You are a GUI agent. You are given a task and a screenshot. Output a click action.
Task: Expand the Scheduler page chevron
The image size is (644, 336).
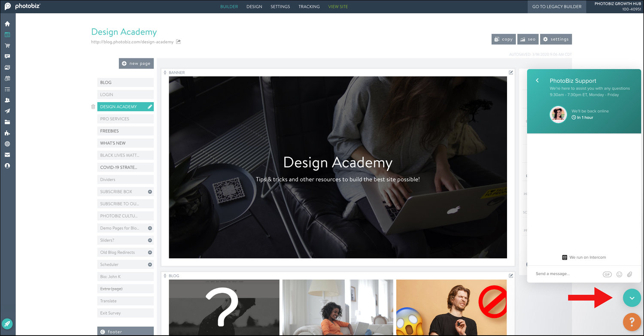tap(150, 264)
